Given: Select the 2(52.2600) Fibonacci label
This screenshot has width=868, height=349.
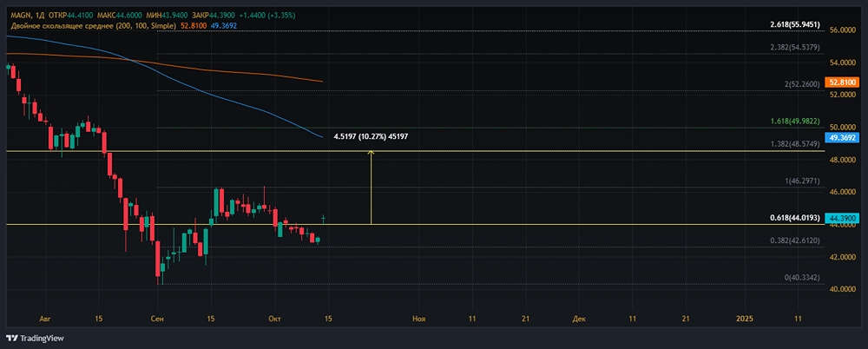Looking at the screenshot, I should click(802, 84).
